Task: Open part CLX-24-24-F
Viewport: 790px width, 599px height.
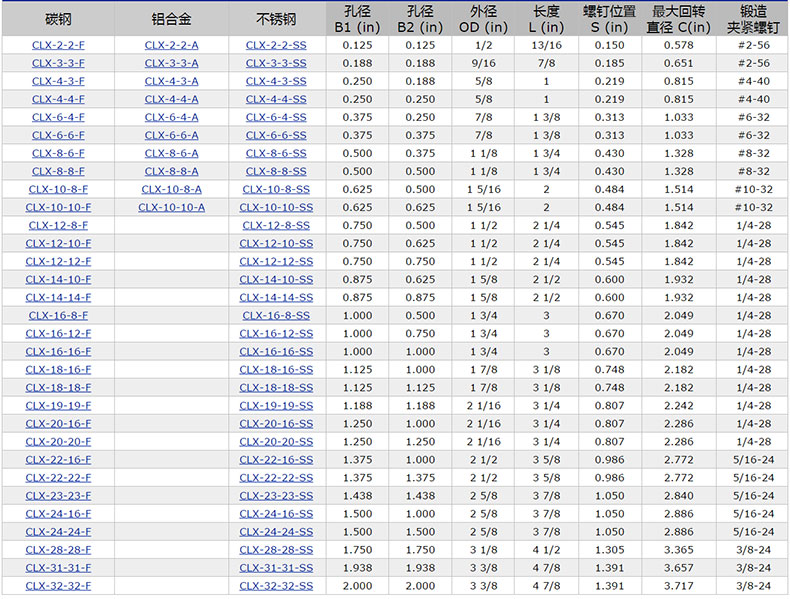Action: pos(58,531)
